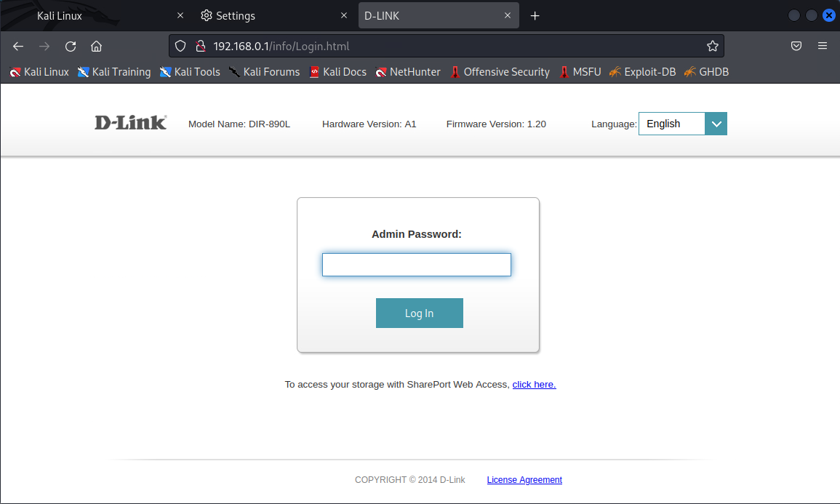Bookmark this page with the star
The height and width of the screenshot is (504, 840).
click(713, 46)
